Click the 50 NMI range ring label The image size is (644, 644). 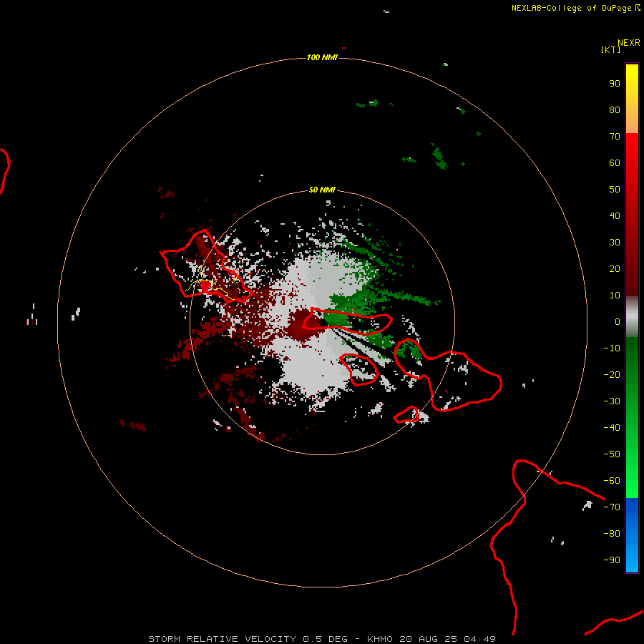coord(322,190)
